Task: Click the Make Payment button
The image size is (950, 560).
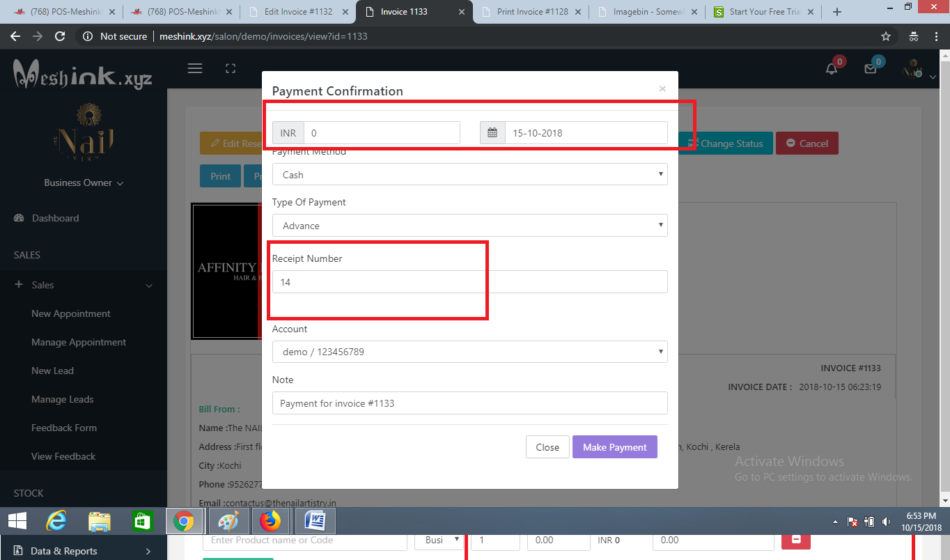Action: (x=614, y=447)
